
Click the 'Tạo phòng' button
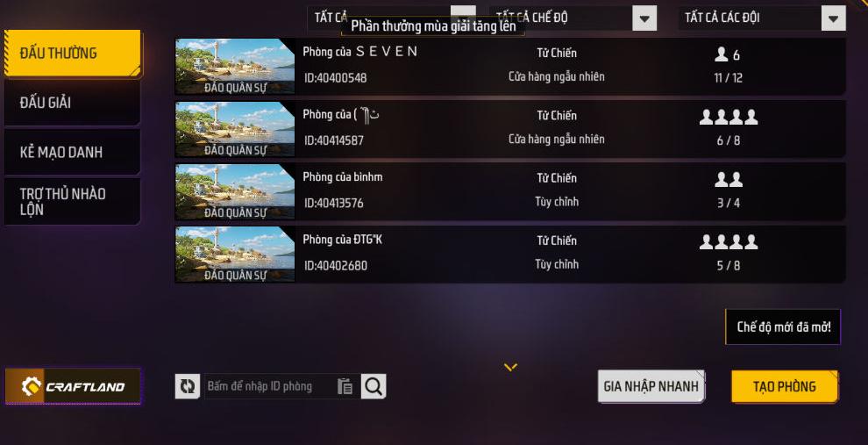[x=785, y=386]
